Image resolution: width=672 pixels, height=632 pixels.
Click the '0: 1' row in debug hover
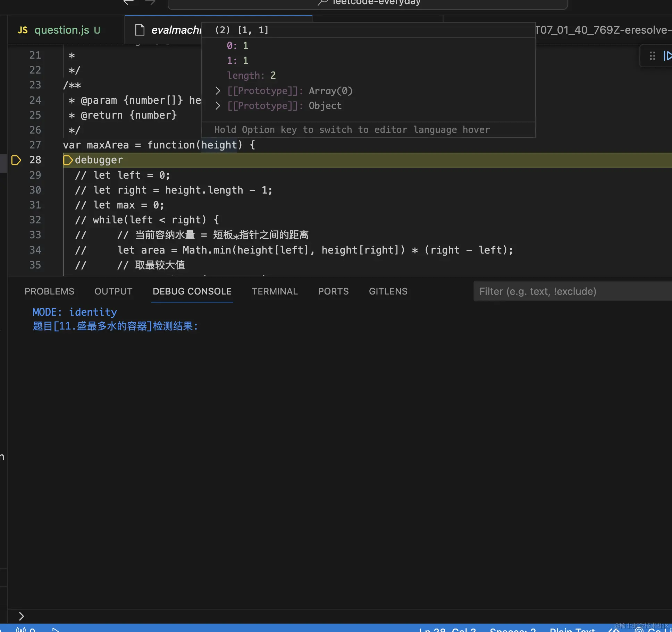(238, 46)
